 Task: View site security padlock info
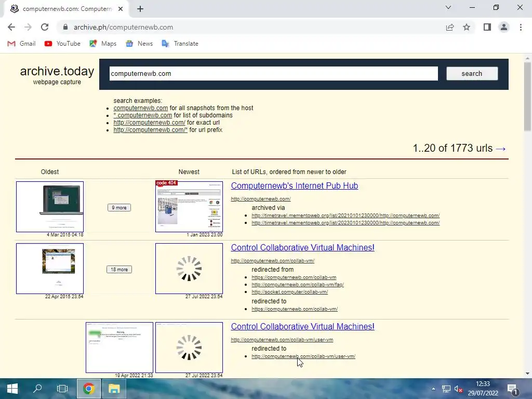click(x=65, y=27)
